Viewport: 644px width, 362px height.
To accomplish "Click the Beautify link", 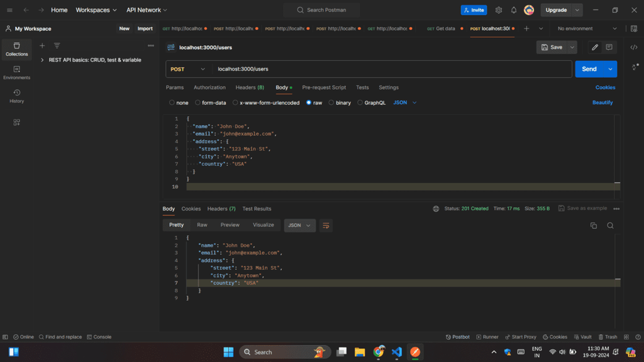I will pyautogui.click(x=602, y=102).
